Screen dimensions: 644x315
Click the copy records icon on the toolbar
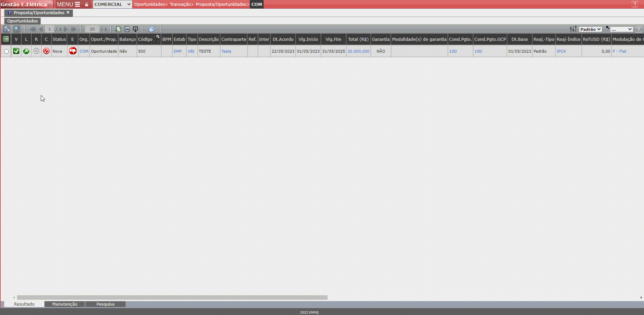[x=152, y=29]
